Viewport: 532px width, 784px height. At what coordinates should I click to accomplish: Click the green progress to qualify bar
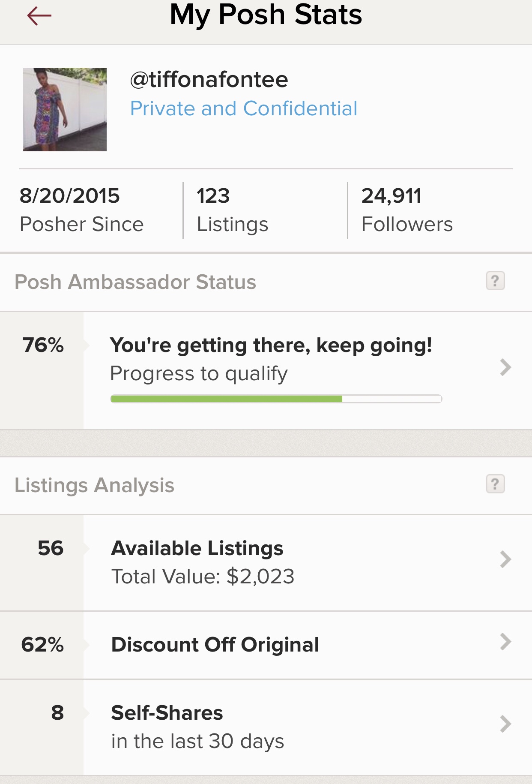(276, 399)
